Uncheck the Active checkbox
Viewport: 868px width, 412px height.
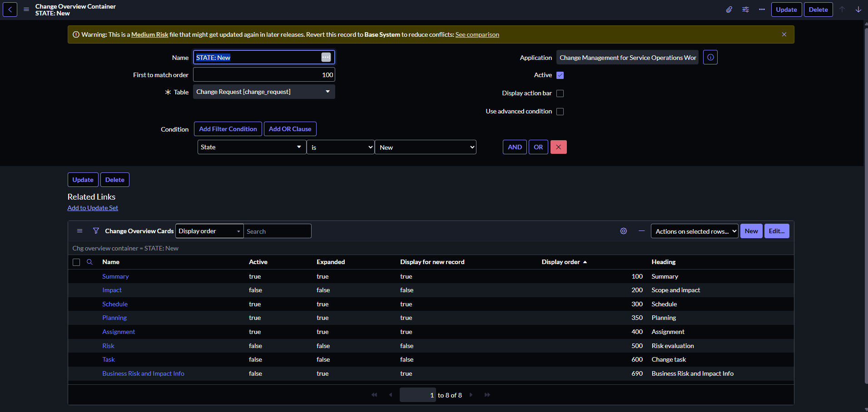560,75
